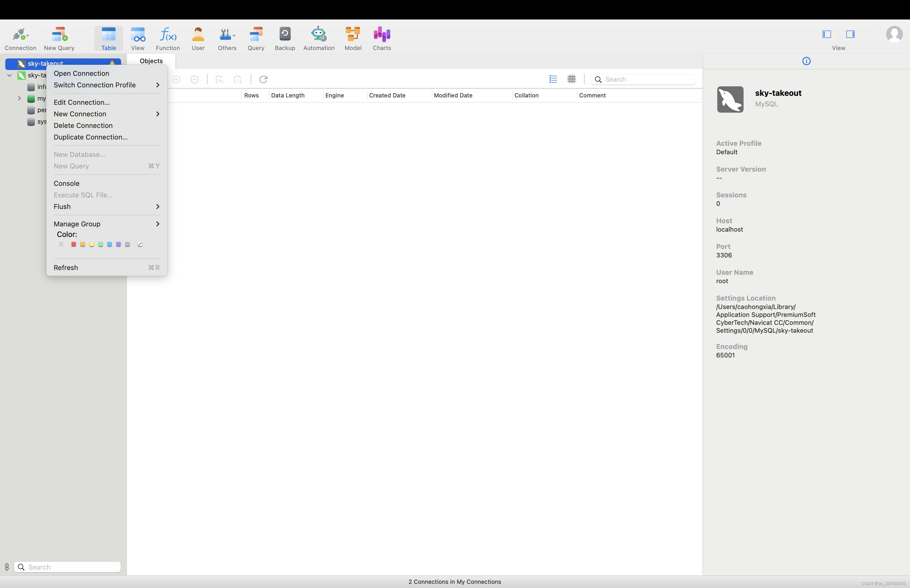Click the information icon in right panel
Image resolution: width=910 pixels, height=588 pixels.
[x=806, y=61]
